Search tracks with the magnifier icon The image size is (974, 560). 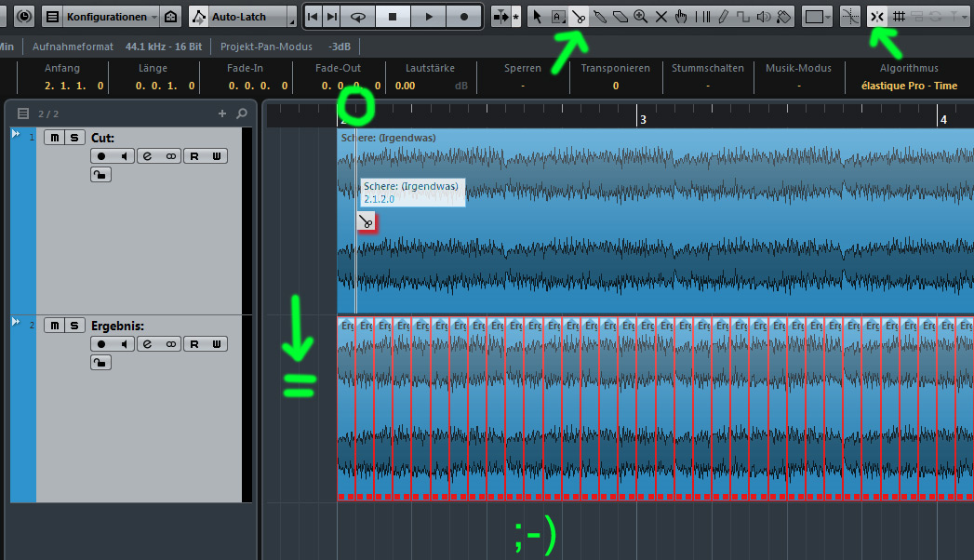242,113
